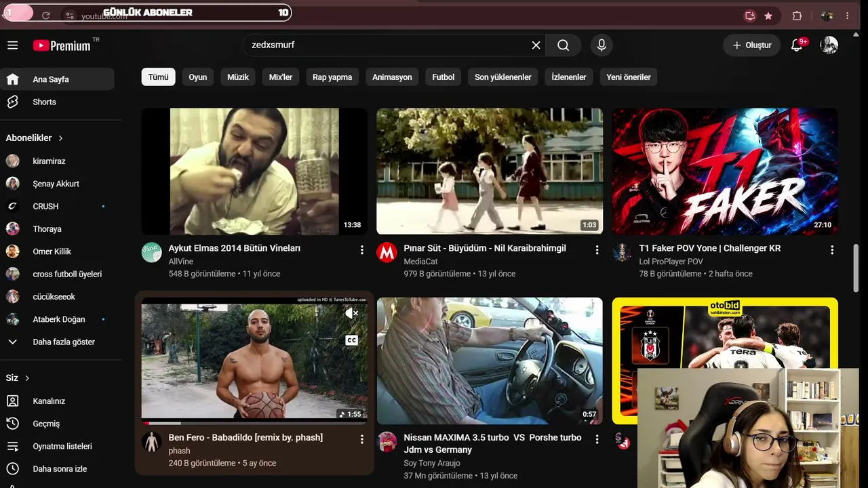Open options menu for T1 Faker video
Screen dimensions: 868x488
(x=833, y=250)
